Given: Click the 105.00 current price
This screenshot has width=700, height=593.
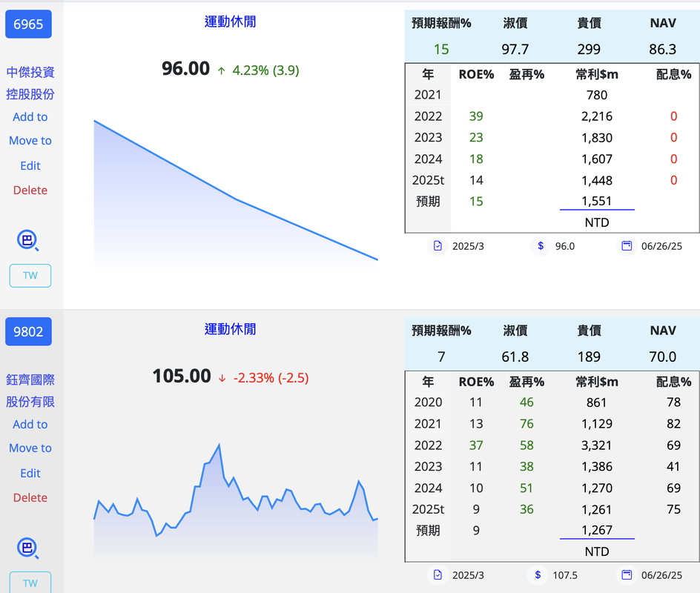Looking at the screenshot, I should point(181,376).
